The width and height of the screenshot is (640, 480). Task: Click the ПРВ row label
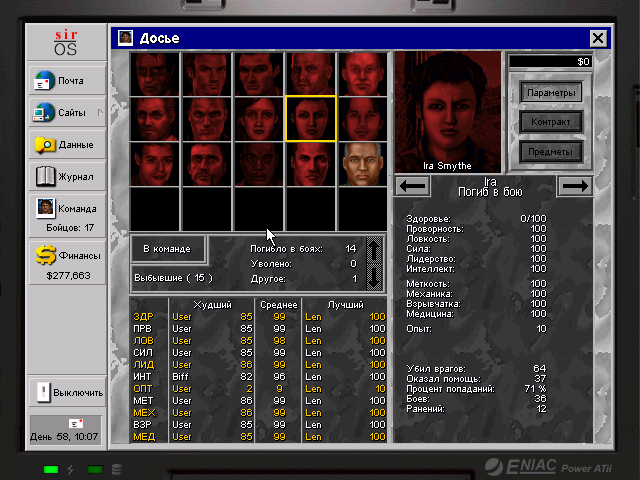tap(142, 329)
